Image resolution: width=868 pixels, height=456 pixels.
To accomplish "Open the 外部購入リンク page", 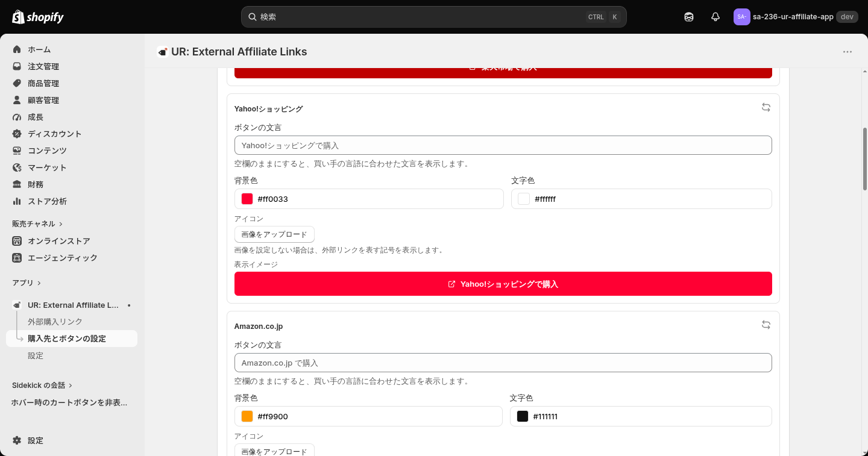I will click(55, 322).
